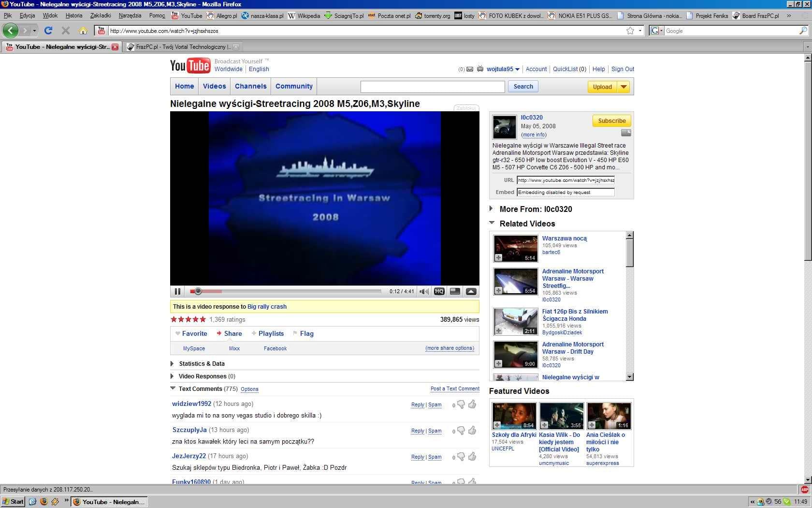This screenshot has width=812, height=508.
Task: Click the YouTube Search button
Action: [523, 87]
